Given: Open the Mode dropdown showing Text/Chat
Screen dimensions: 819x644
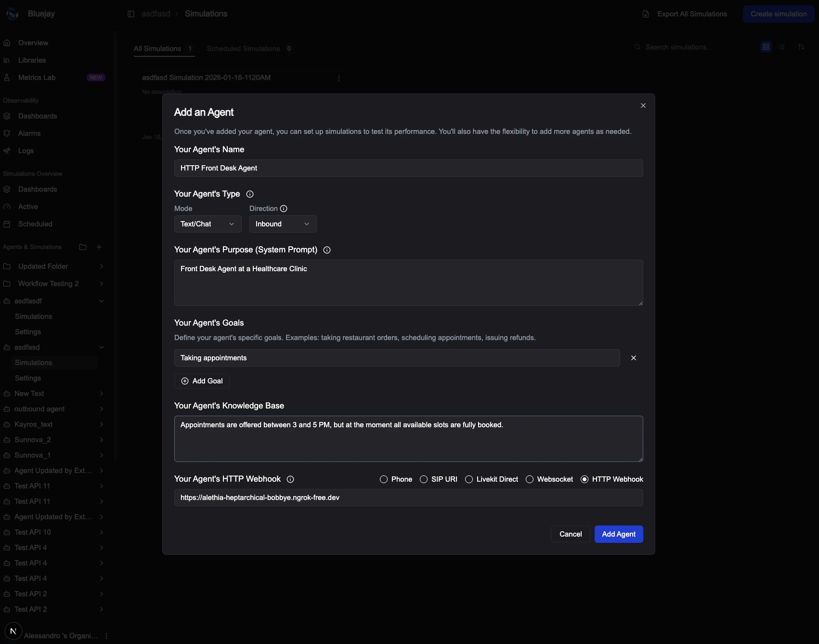Looking at the screenshot, I should [208, 224].
